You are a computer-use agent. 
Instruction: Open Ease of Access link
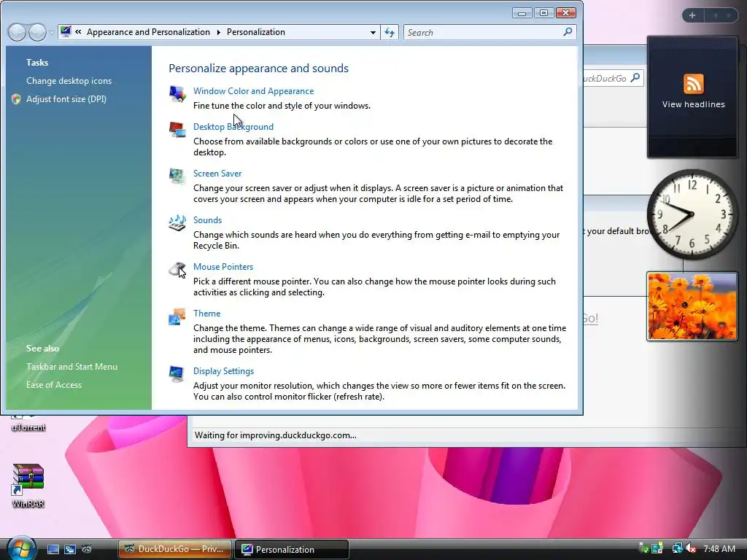coord(54,385)
